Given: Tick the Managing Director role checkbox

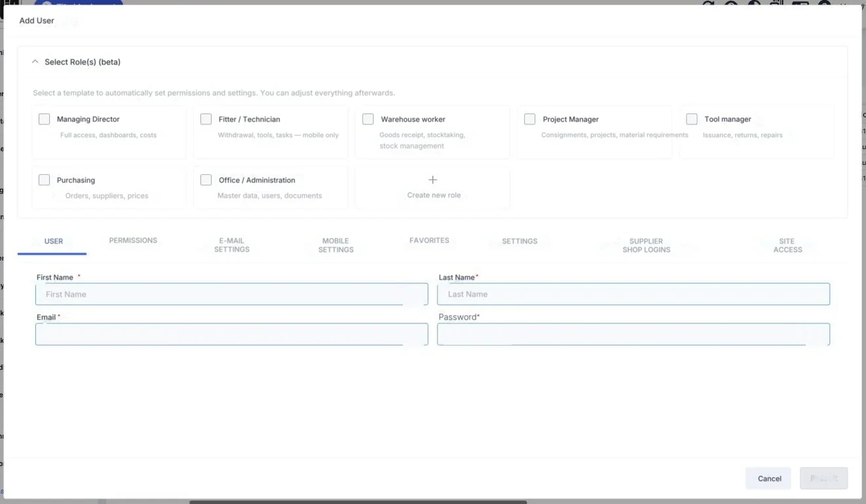Looking at the screenshot, I should point(45,119).
